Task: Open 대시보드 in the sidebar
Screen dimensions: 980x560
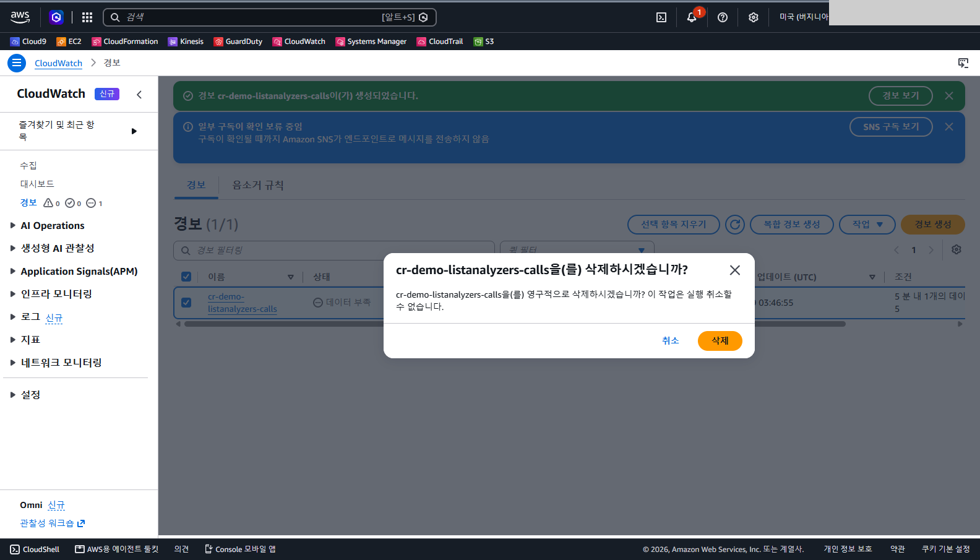Action: (37, 184)
